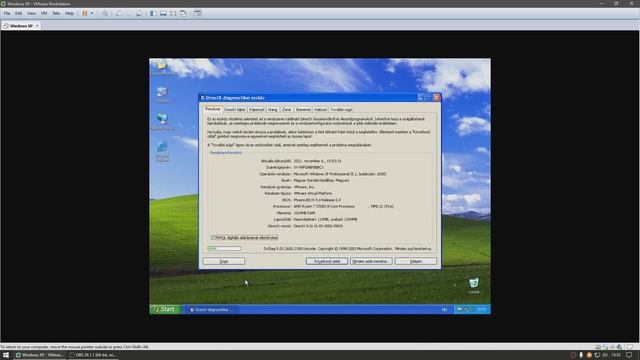Switch to the További súgó tab
This screenshot has height=360, width=640.
(x=341, y=109)
